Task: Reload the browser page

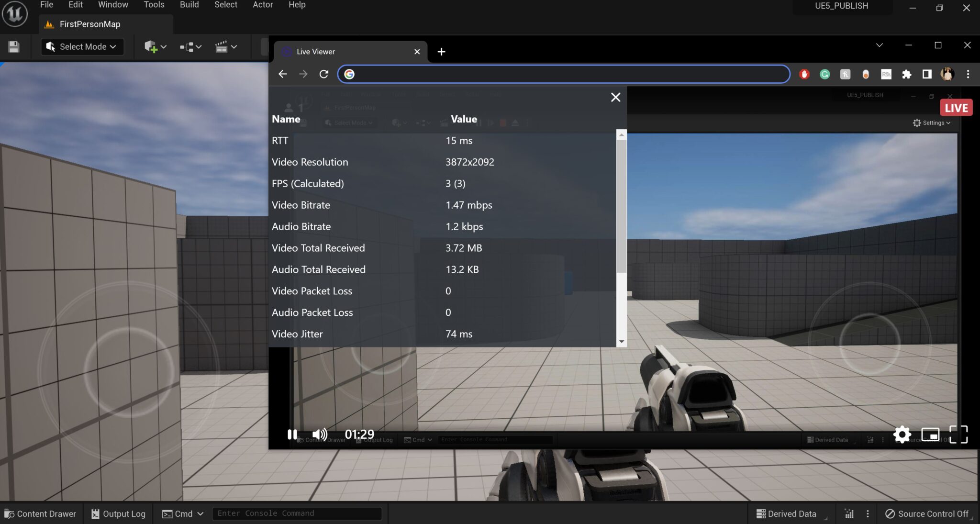Action: click(324, 74)
